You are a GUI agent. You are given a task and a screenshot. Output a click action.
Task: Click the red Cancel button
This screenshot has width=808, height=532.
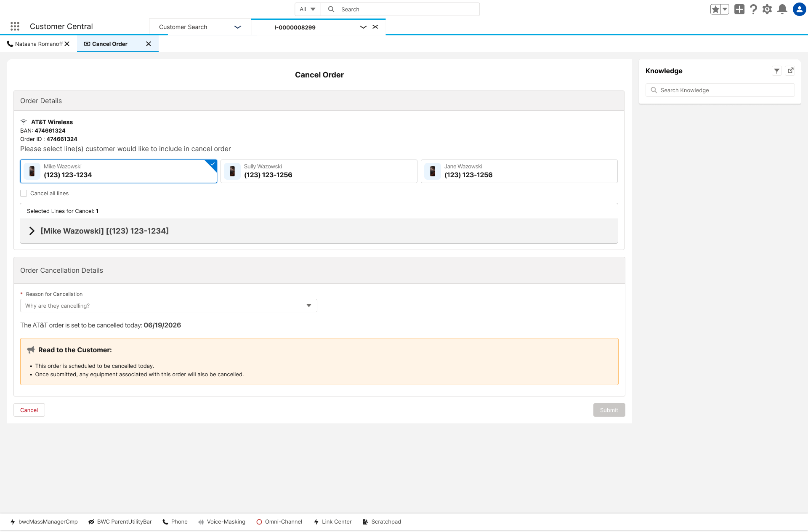click(x=29, y=410)
